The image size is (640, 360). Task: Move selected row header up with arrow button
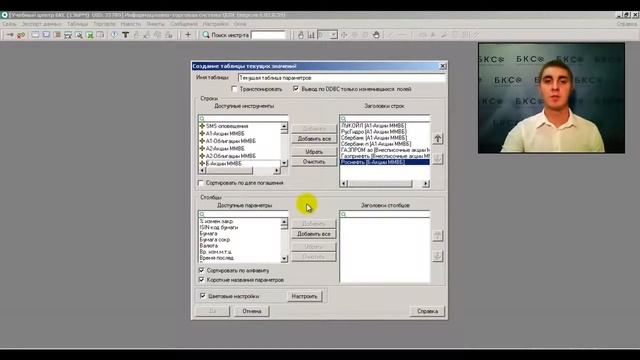coord(438,139)
